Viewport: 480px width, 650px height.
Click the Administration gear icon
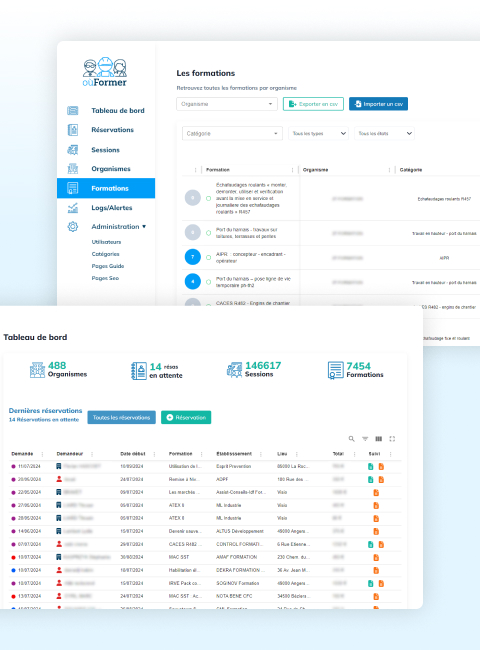(73, 227)
